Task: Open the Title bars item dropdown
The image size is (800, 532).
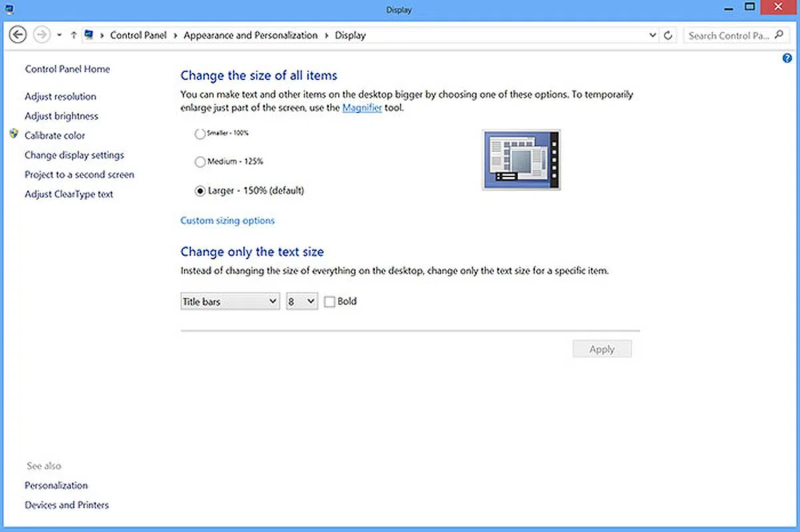Action: click(x=230, y=302)
